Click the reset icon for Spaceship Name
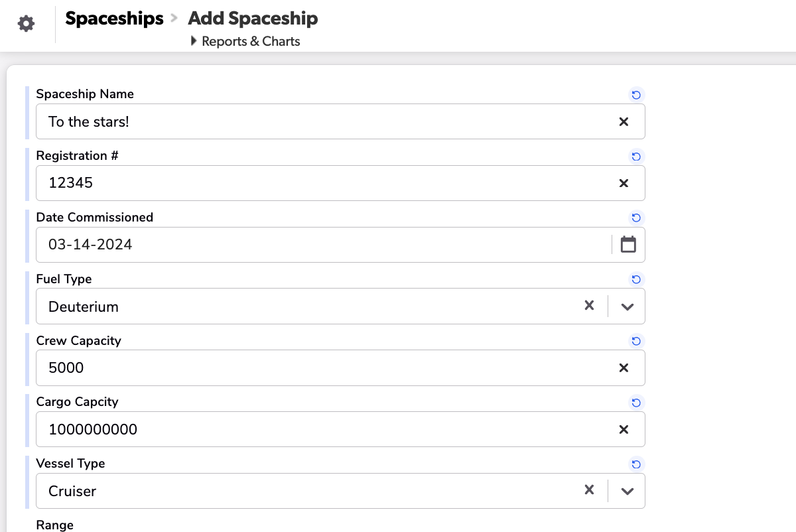Viewport: 796px width, 532px height. [x=636, y=95]
